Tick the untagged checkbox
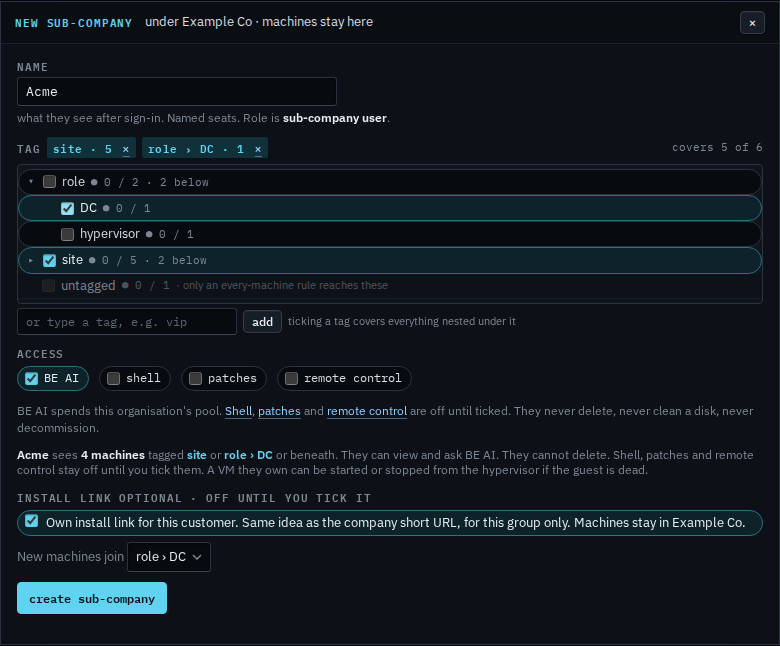 click(x=48, y=285)
